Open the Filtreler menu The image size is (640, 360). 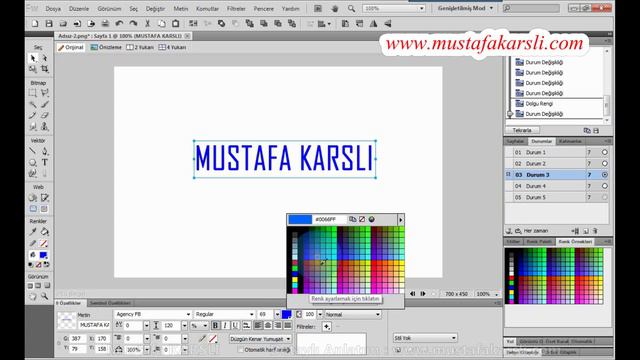click(x=236, y=9)
